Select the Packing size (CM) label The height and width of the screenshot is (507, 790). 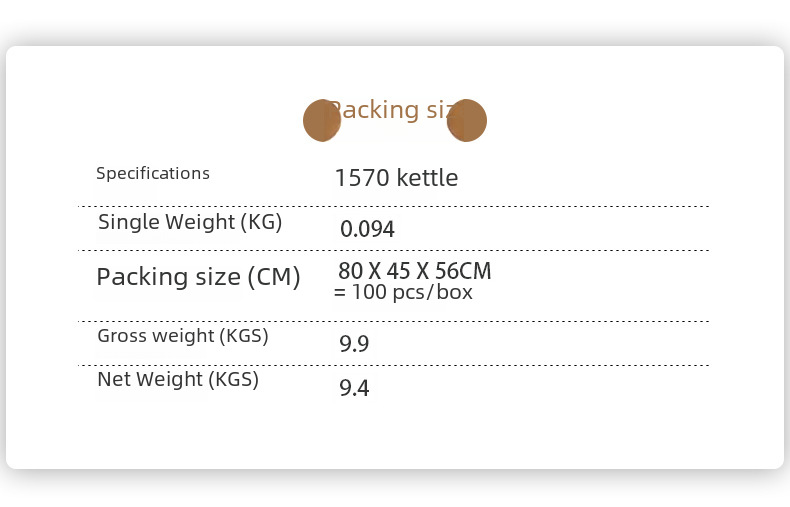pyautogui.click(x=198, y=277)
